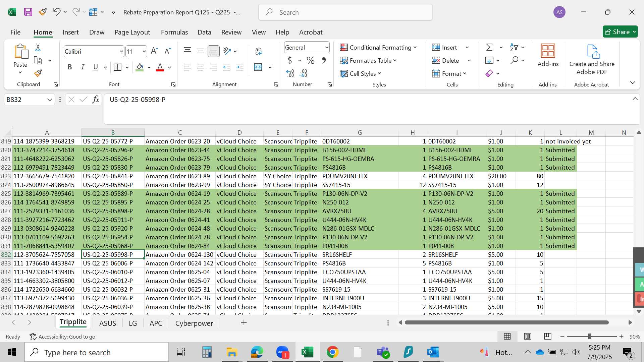644x362 pixels.
Task: Decrease font size with the smaller A icon
Action: [168, 51]
